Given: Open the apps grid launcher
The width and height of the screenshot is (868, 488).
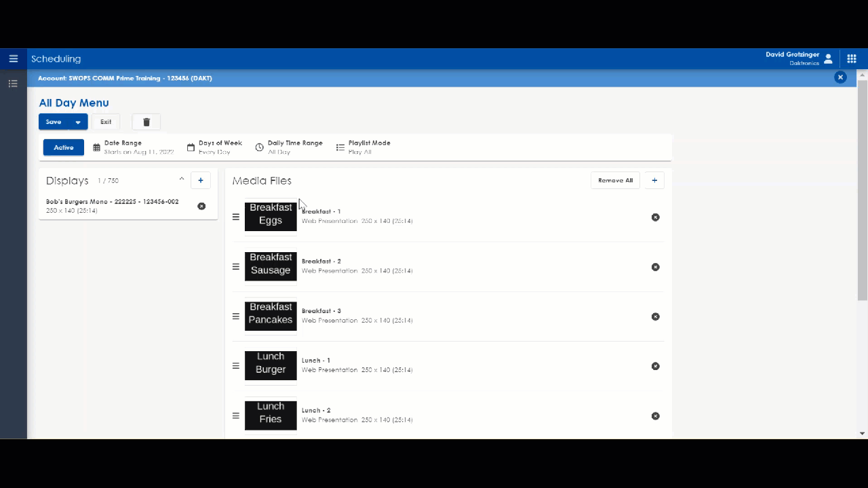Looking at the screenshot, I should tap(852, 59).
